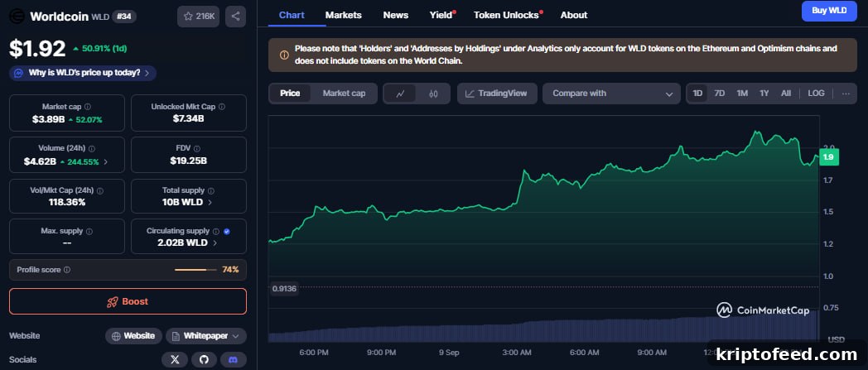Open the Max. supply info icon
Image resolution: width=868 pixels, height=370 pixels.
click(x=89, y=231)
